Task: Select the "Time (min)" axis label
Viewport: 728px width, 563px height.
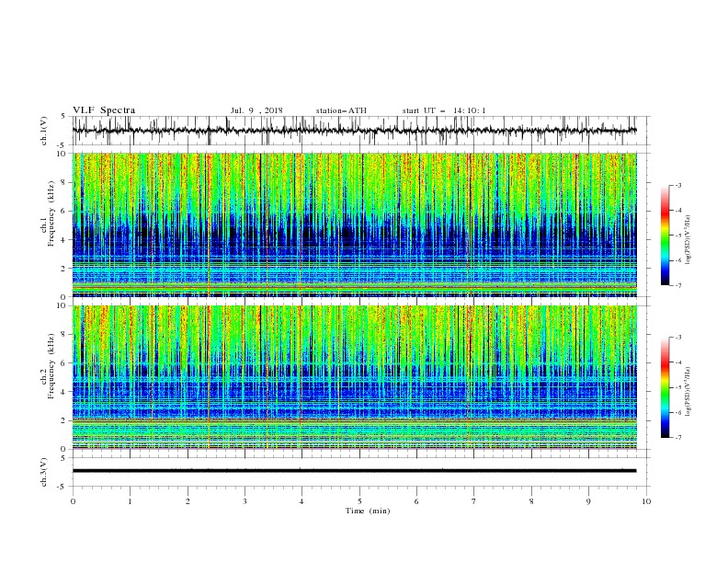Action: 368,511
